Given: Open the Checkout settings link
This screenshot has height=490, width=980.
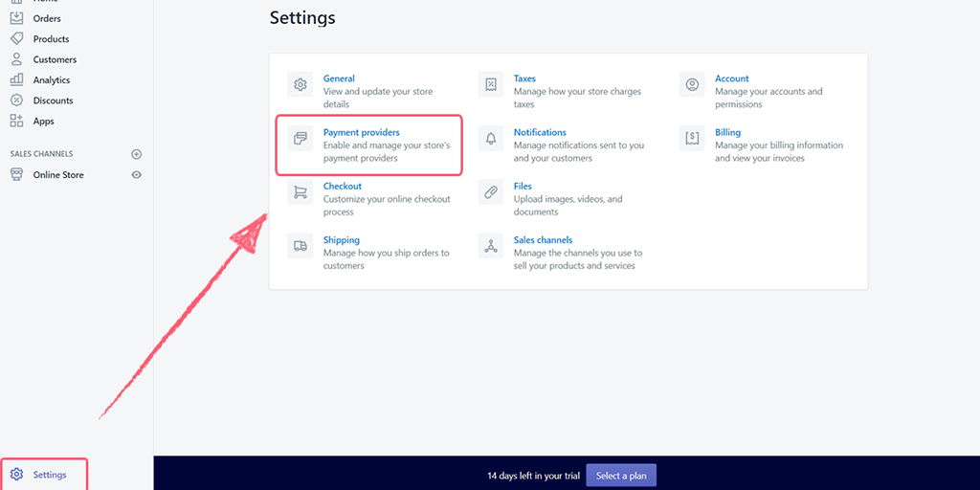Looking at the screenshot, I should pyautogui.click(x=342, y=187).
